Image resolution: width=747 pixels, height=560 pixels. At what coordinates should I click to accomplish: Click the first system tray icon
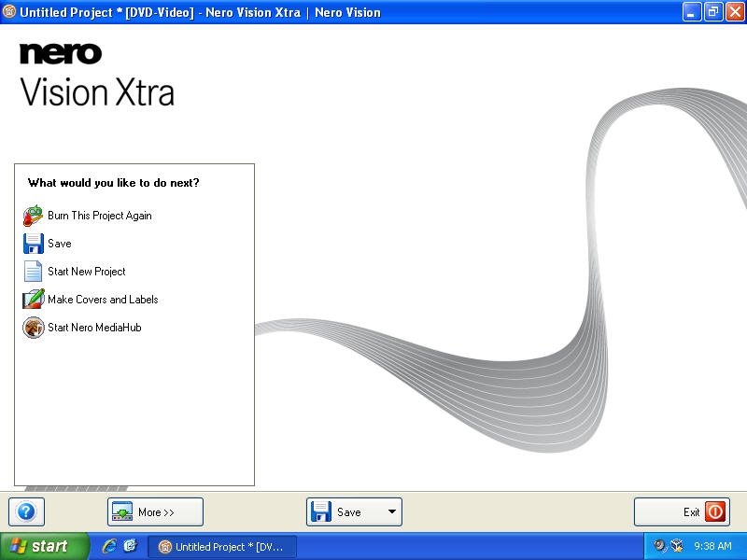coord(660,546)
